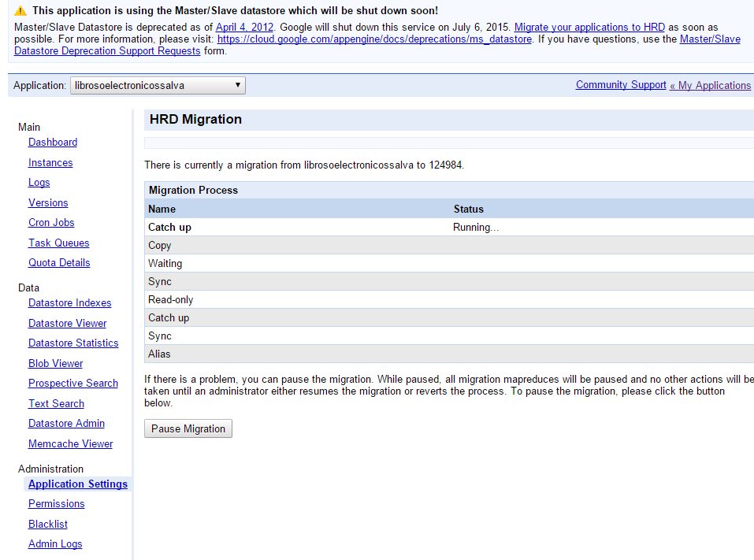Viewport: 754px width, 560px height.
Task: Click the warning triangle icon in banner
Action: 20,11
